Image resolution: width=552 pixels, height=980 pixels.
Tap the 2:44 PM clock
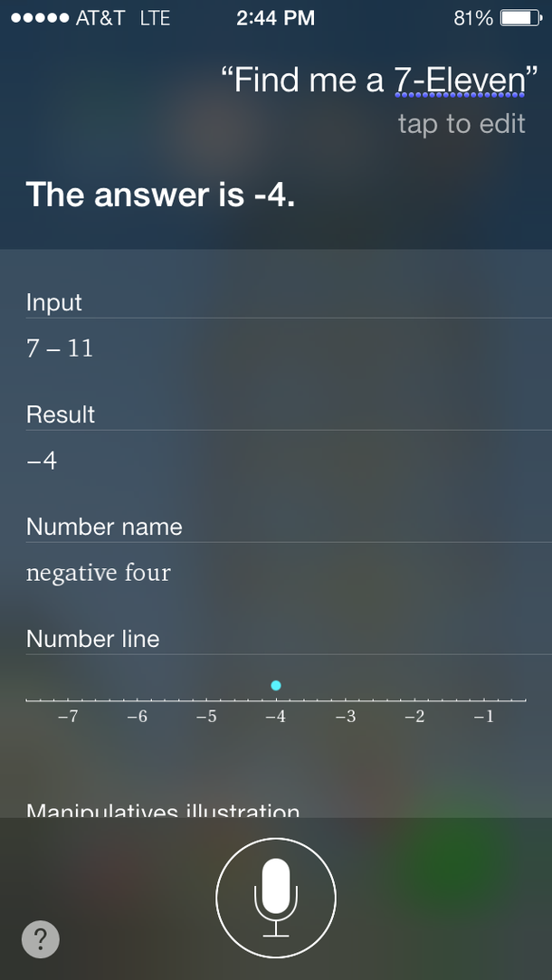(276, 18)
